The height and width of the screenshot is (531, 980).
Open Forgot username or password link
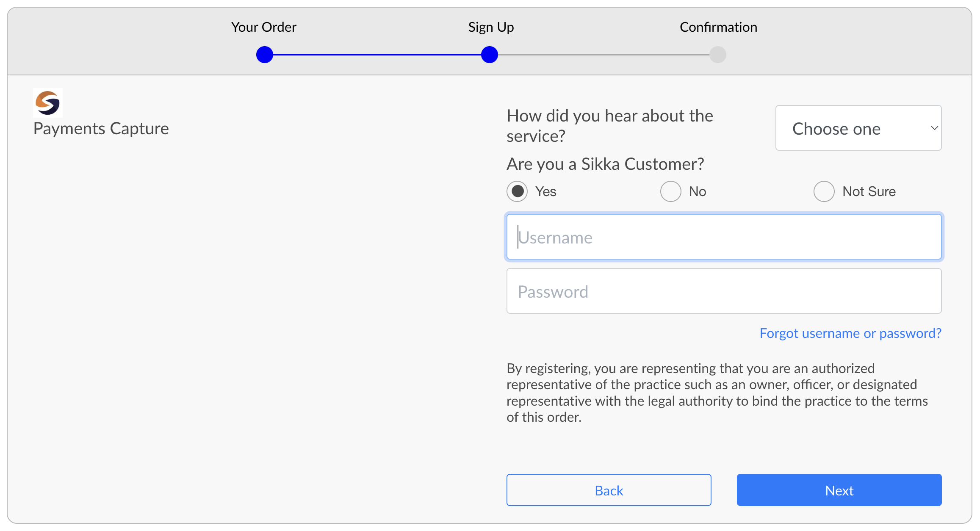[850, 333]
